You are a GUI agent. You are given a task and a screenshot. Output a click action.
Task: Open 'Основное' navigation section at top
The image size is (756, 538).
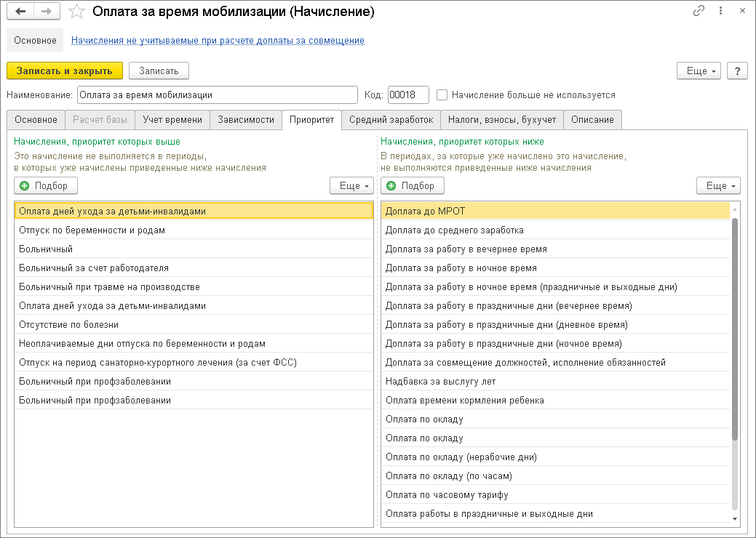[x=35, y=41]
